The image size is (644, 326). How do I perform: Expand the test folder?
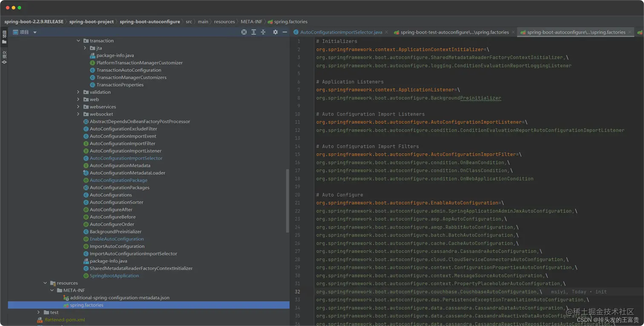[x=39, y=312]
